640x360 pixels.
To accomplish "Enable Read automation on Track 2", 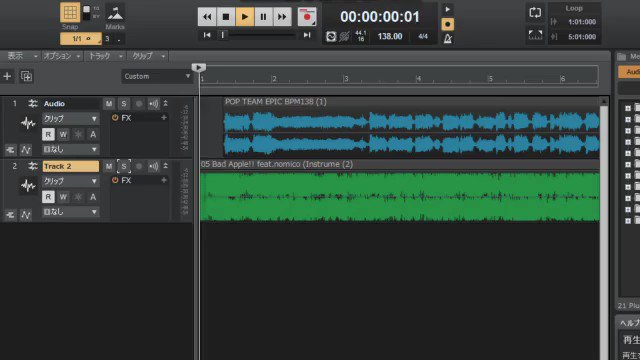I will (48, 197).
